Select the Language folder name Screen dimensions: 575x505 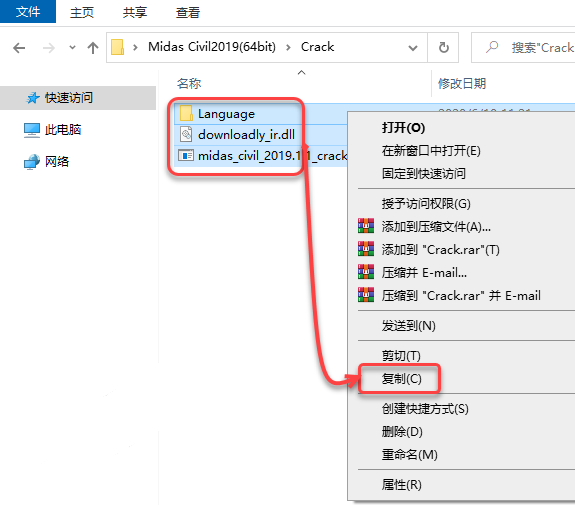pyautogui.click(x=226, y=114)
